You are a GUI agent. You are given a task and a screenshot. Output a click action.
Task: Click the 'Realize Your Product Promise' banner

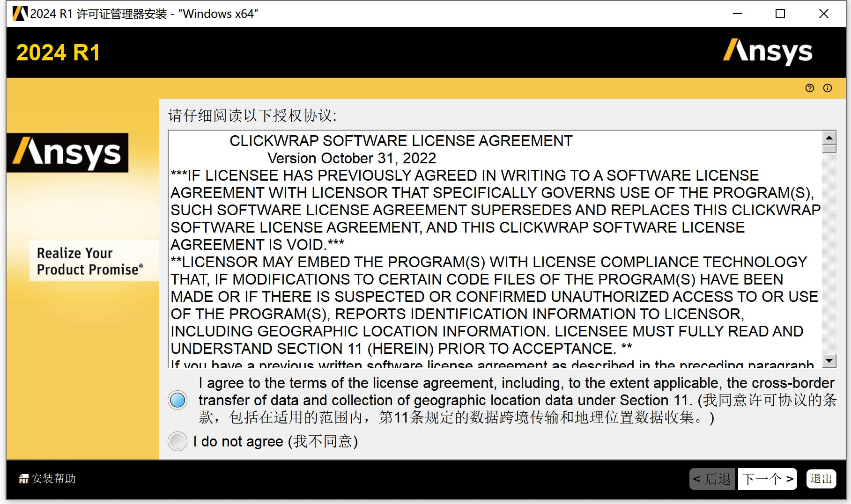point(89,261)
